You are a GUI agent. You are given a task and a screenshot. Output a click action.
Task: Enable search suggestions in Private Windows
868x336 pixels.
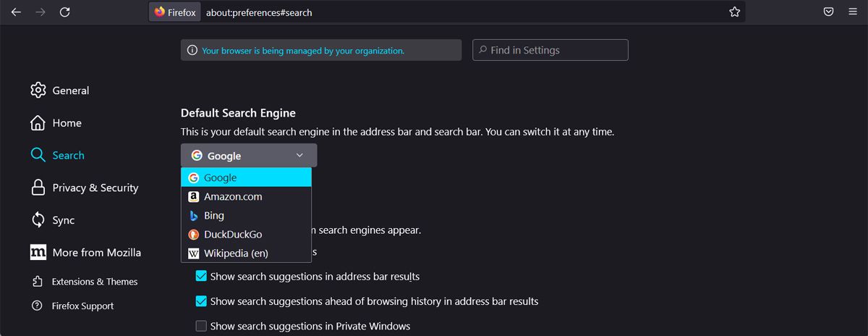202,326
